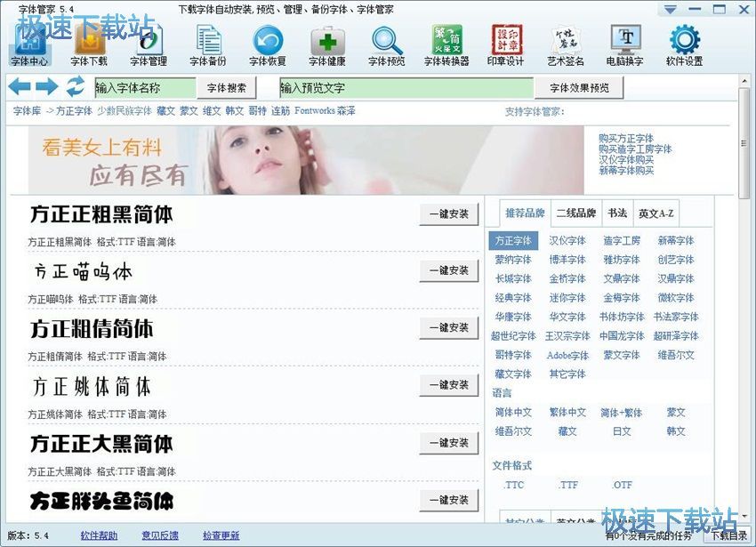Go forward with the right arrow
The image size is (756, 547).
tap(47, 87)
